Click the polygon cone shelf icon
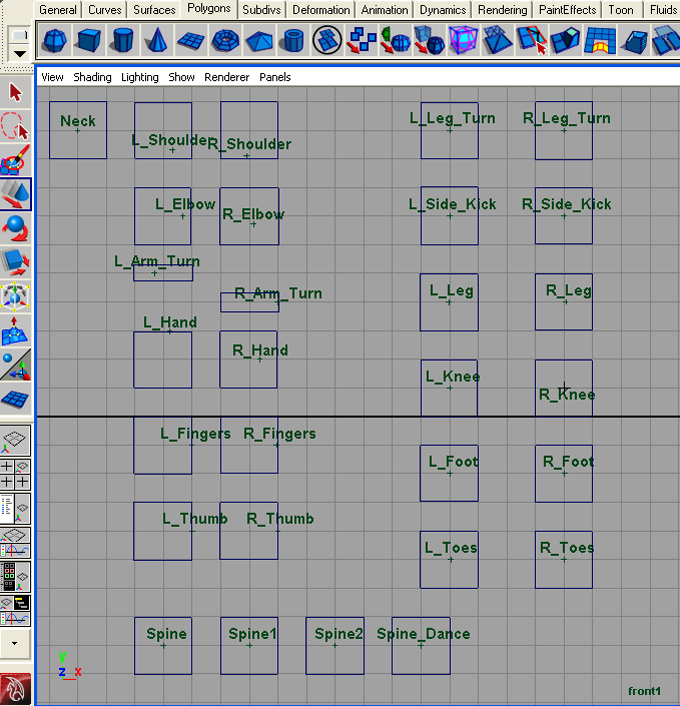 point(156,41)
